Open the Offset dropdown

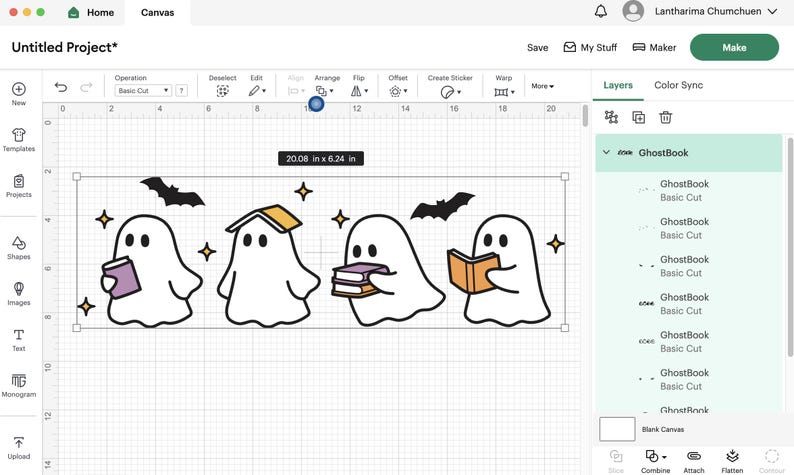[398, 91]
